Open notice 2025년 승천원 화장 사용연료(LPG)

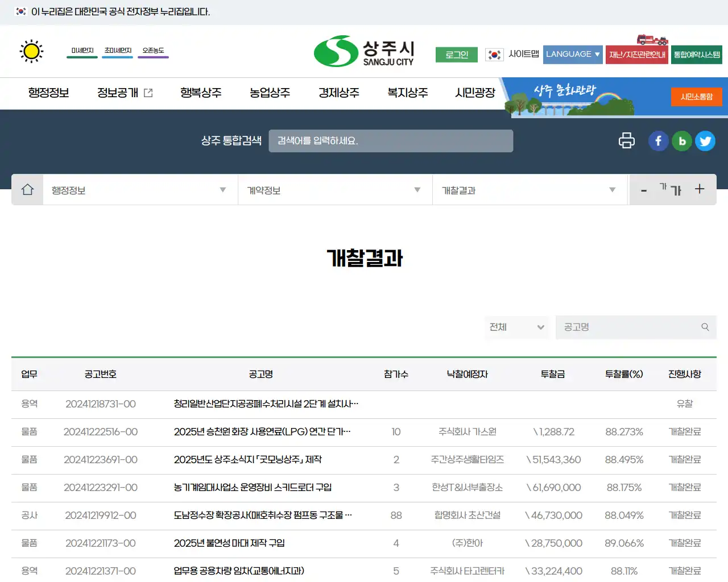click(x=262, y=432)
